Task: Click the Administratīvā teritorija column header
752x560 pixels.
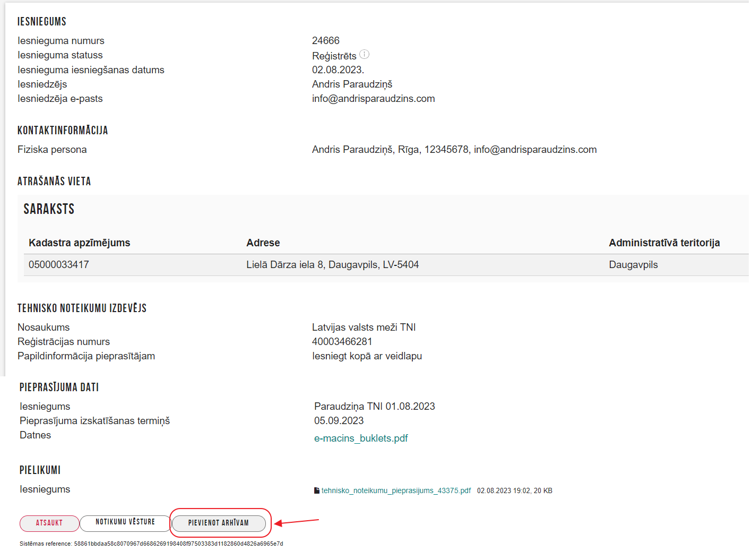Action: 664,243
